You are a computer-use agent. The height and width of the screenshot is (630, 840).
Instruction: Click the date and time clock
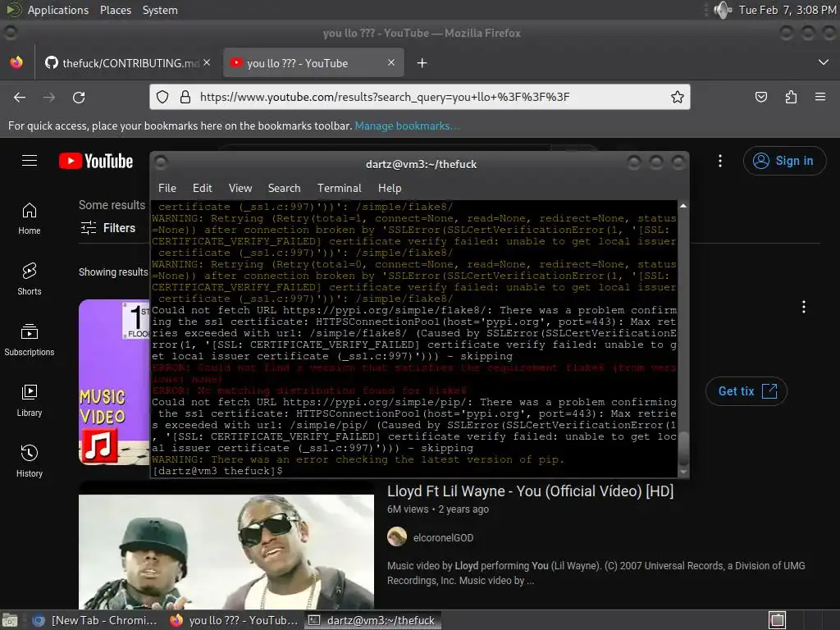787,10
